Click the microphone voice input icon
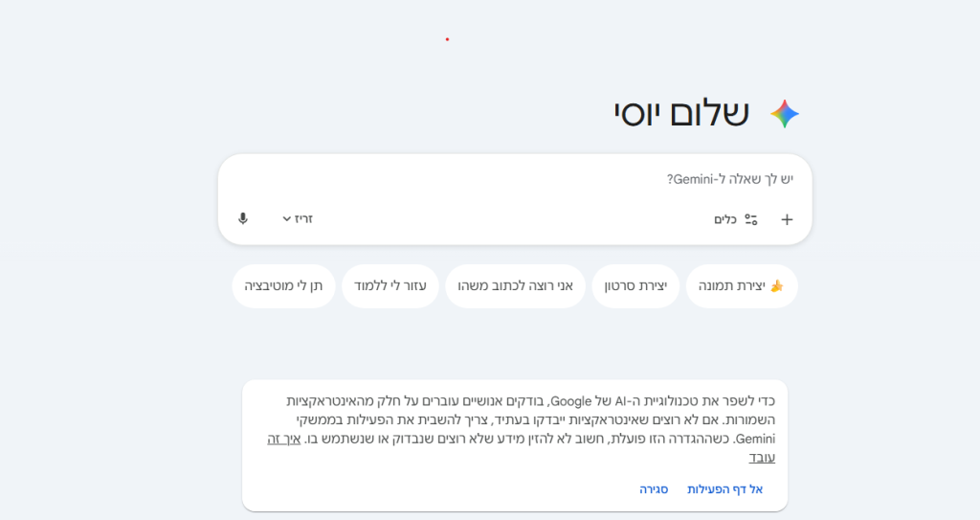Image resolution: width=980 pixels, height=520 pixels. [243, 218]
